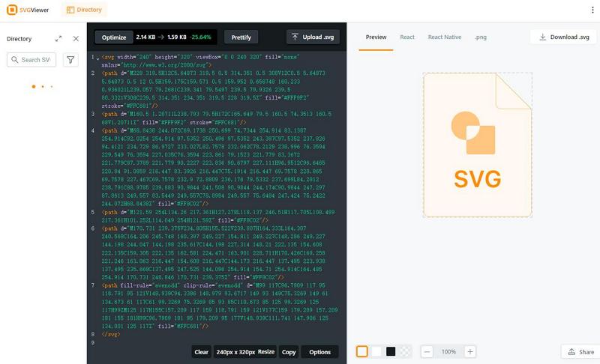Click the search magnifier icon

pyautogui.click(x=14, y=60)
